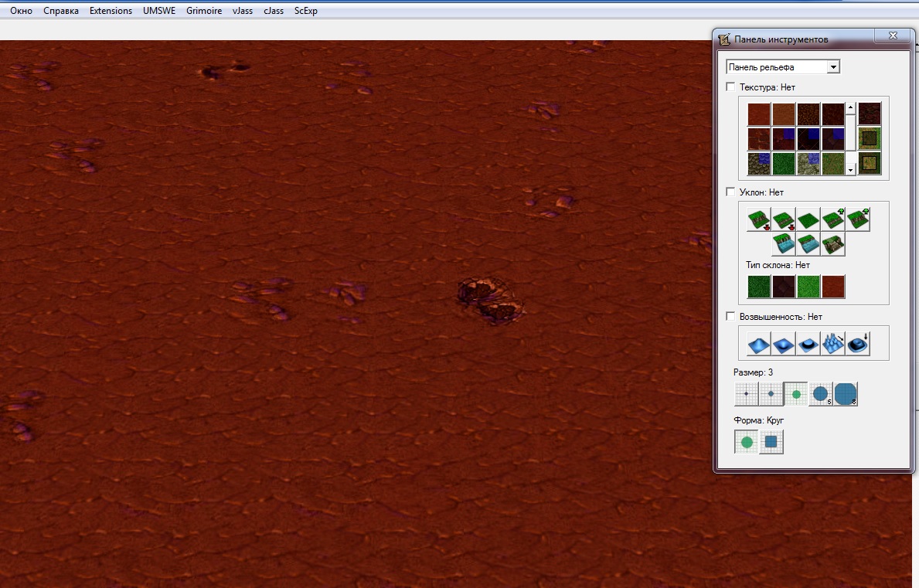Set brush size to 2
919x588 pixels.
[771, 394]
